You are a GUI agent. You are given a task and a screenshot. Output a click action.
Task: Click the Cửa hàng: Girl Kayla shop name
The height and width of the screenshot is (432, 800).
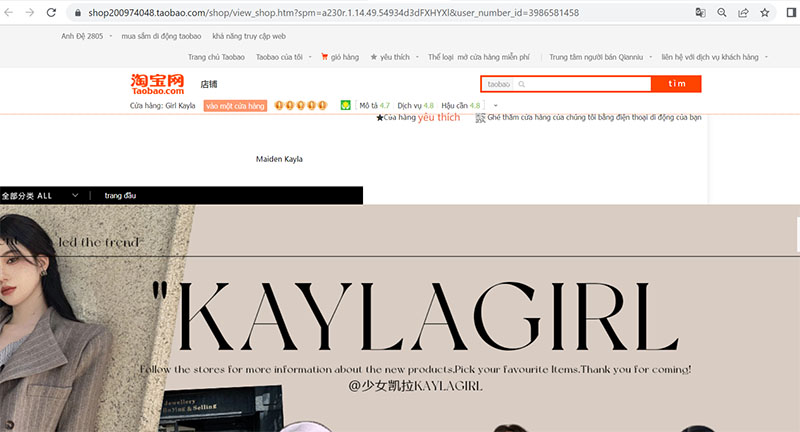163,106
